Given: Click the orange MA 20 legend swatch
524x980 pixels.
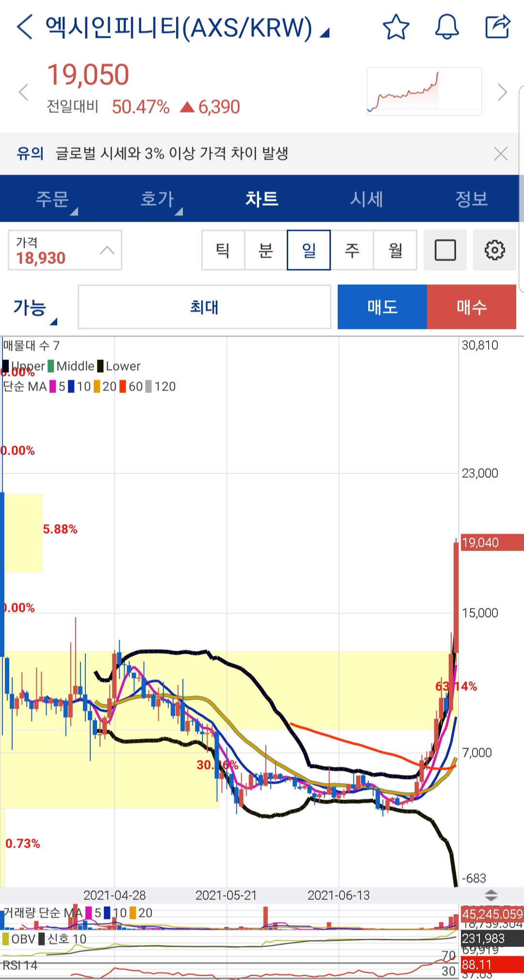Looking at the screenshot, I should tap(97, 386).
